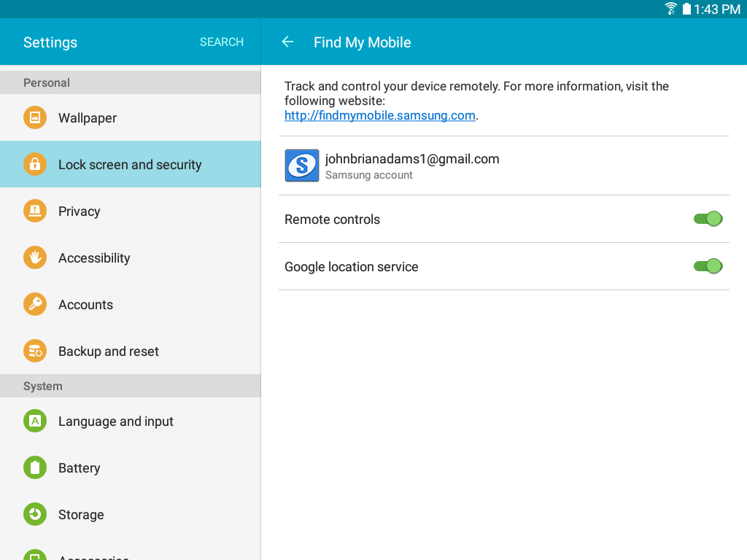Tap the 1:43 PM clock
Viewport: 747px width, 560px height.
[x=717, y=9]
